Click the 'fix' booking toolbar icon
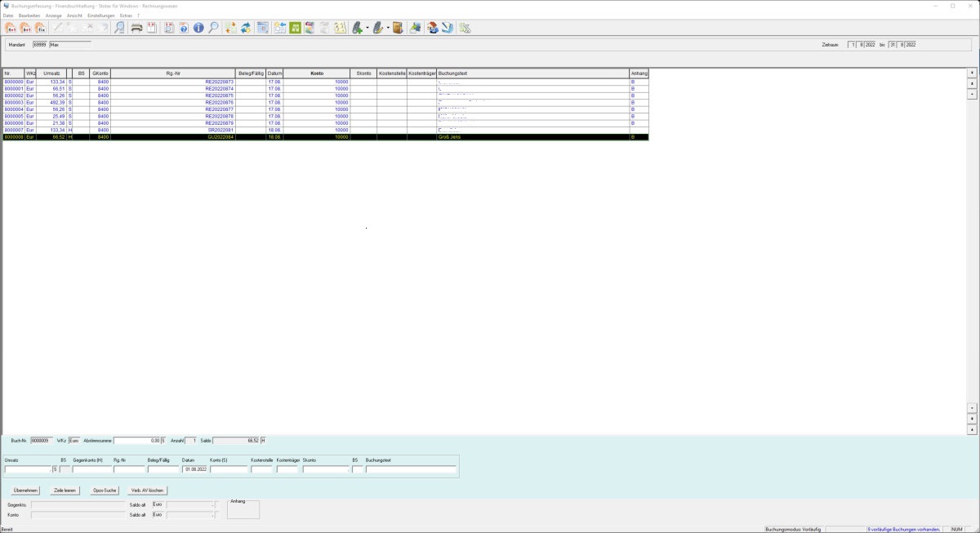This screenshot has width=980, height=533. tap(40, 28)
